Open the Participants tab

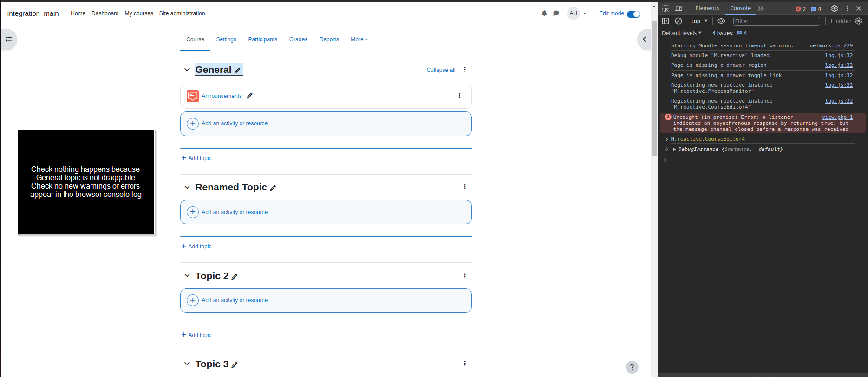[263, 39]
